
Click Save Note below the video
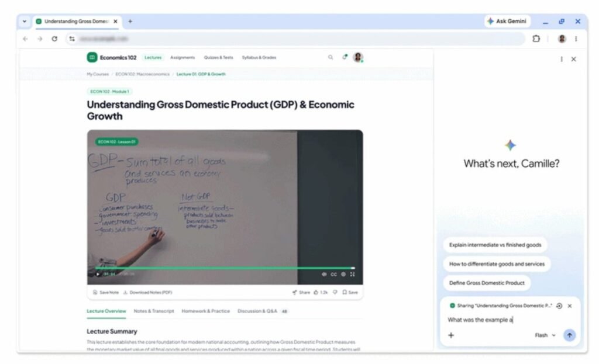pos(106,293)
